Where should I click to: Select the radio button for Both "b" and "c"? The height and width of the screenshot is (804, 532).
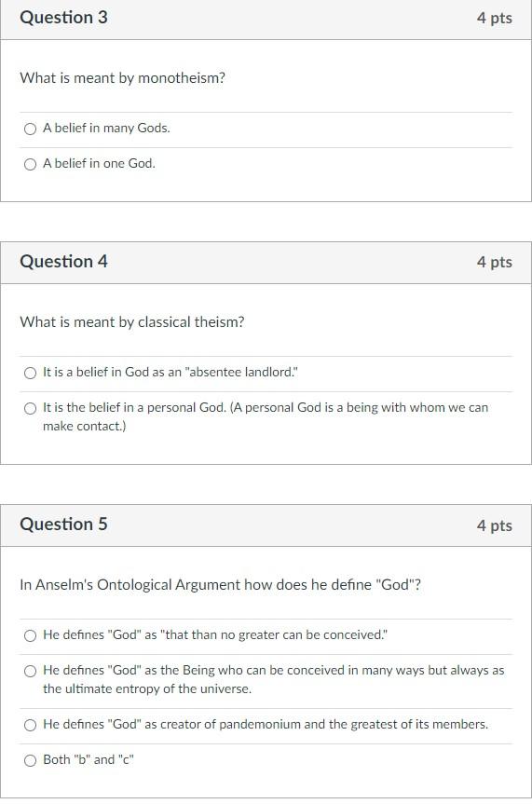(30, 760)
